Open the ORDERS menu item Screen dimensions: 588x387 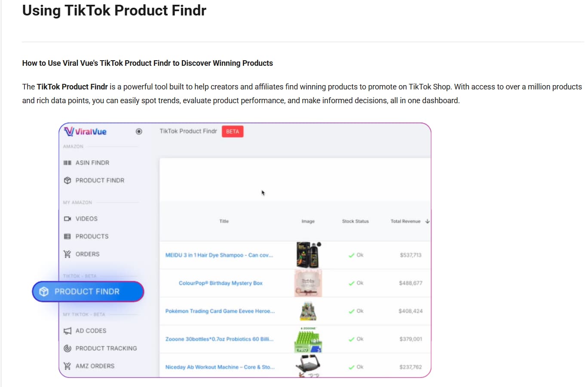pyautogui.click(x=87, y=254)
